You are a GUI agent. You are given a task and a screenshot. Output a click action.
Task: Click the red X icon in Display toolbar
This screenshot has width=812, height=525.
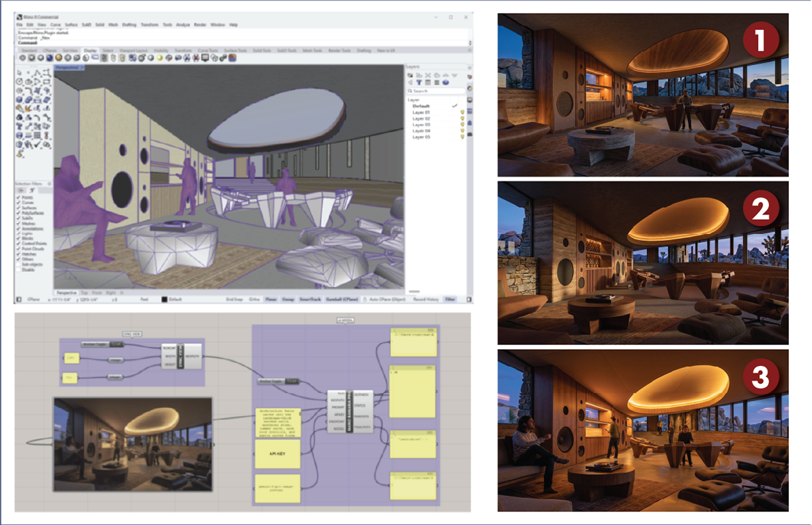click(x=196, y=58)
